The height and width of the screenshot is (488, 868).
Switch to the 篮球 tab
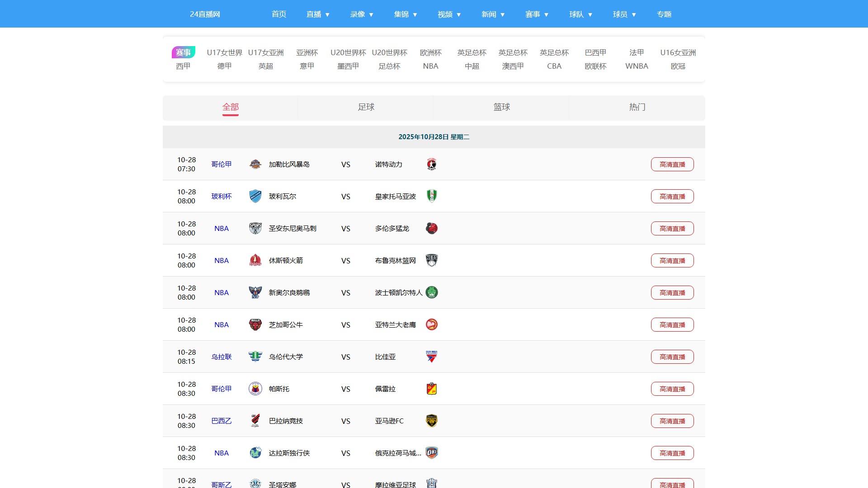501,107
